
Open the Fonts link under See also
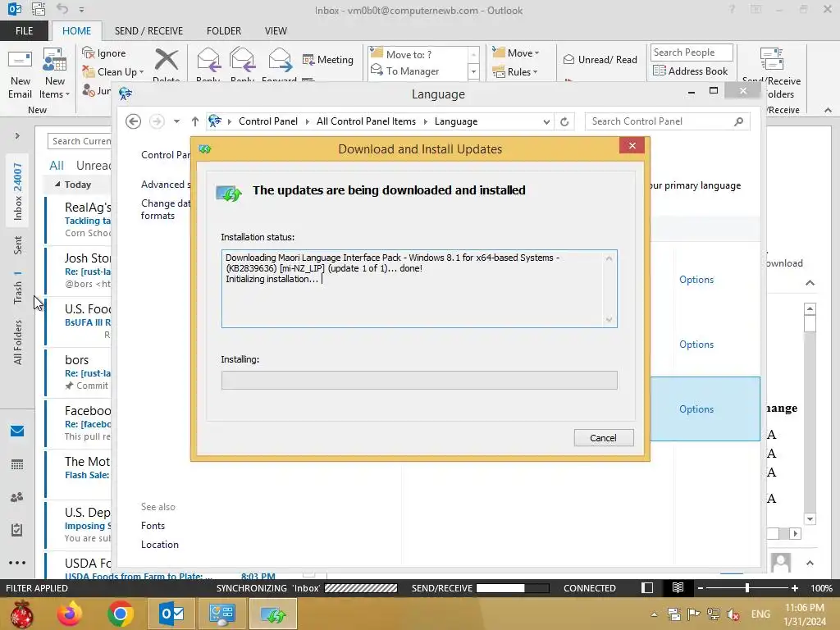pos(153,526)
